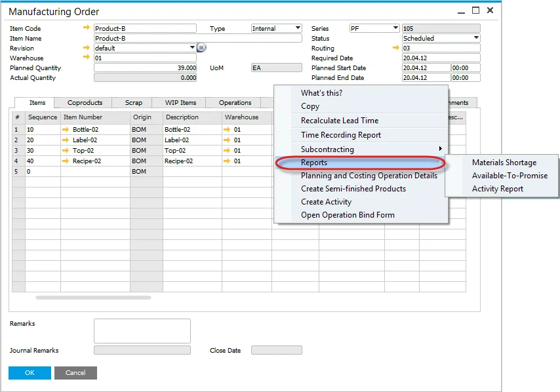Open the Type dropdown

tap(298, 28)
